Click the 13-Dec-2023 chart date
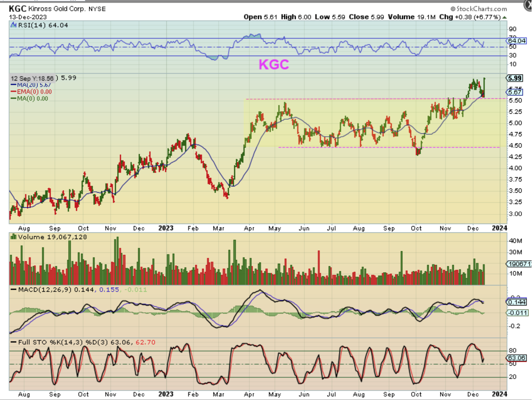The image size is (532, 400). coord(28,17)
